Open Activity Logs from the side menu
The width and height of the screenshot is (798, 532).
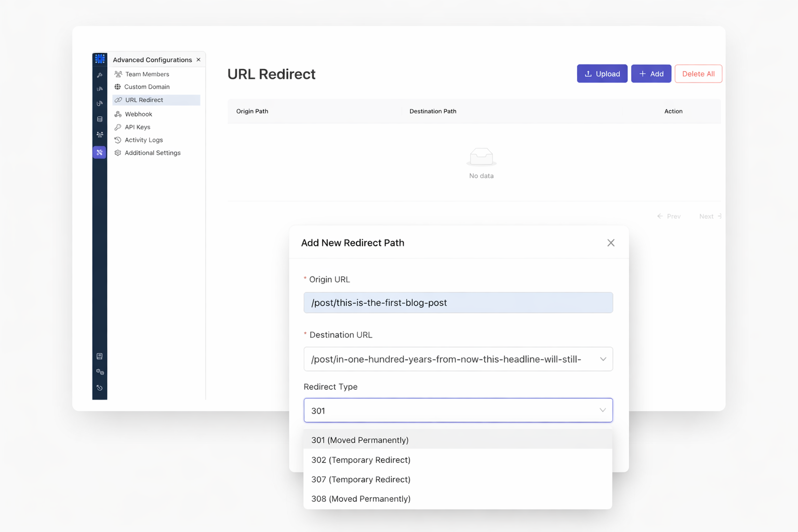coord(143,140)
